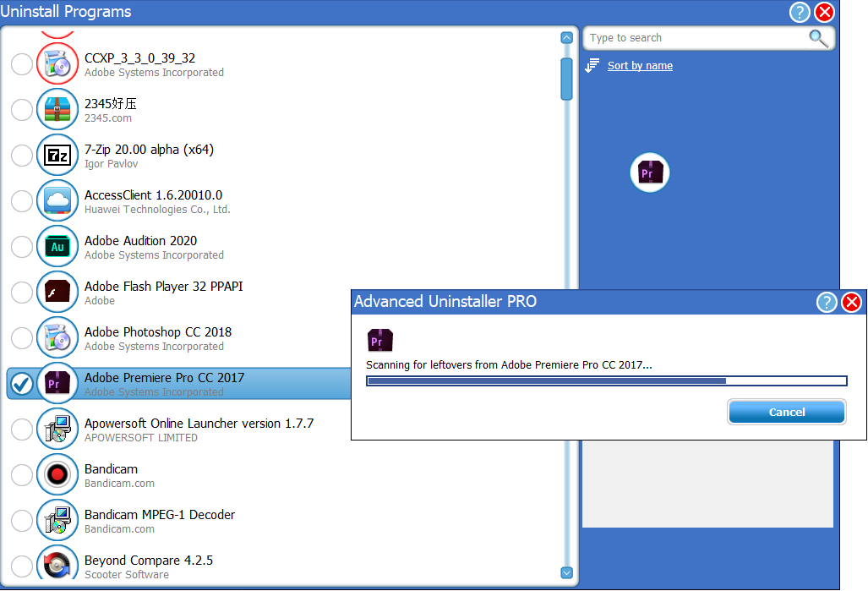Click the Bandicam record icon
The width and height of the screenshot is (868, 591).
tap(57, 474)
